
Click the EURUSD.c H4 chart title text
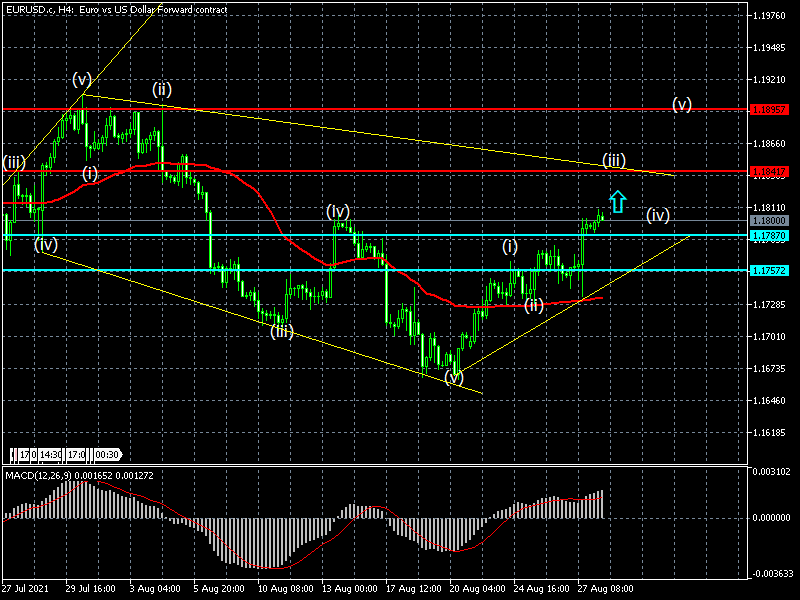click(x=116, y=9)
